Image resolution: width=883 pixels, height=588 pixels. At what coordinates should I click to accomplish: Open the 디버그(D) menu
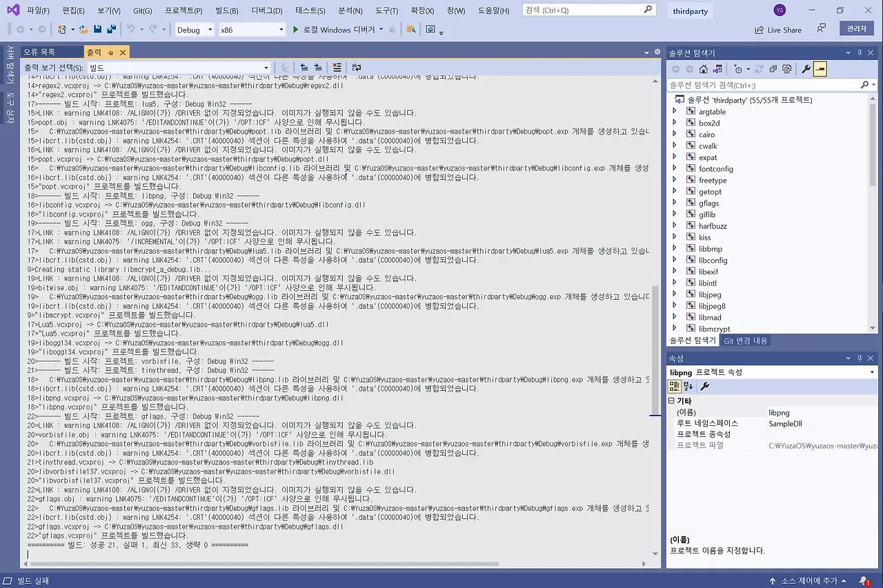[x=267, y=10]
